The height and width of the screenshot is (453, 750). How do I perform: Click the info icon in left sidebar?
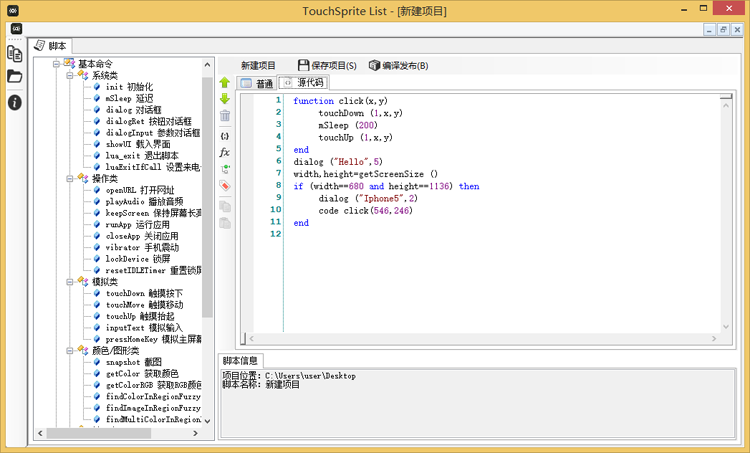click(15, 102)
